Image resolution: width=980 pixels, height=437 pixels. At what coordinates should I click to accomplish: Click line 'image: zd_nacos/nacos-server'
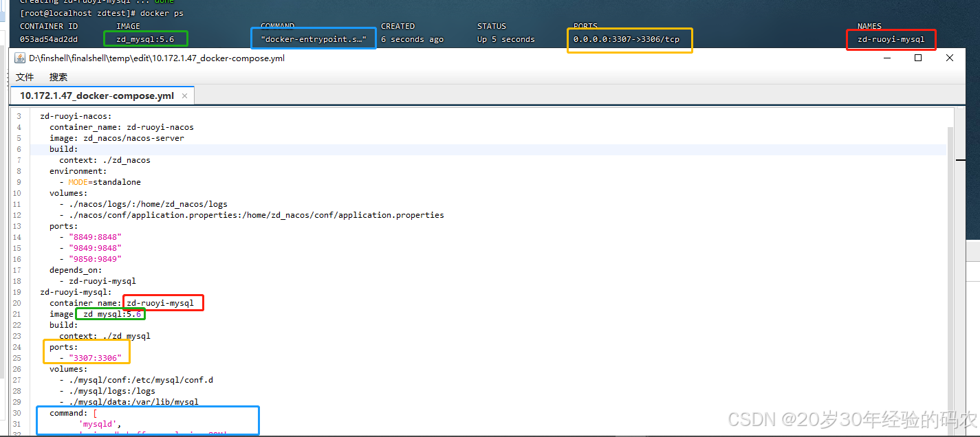(x=117, y=138)
